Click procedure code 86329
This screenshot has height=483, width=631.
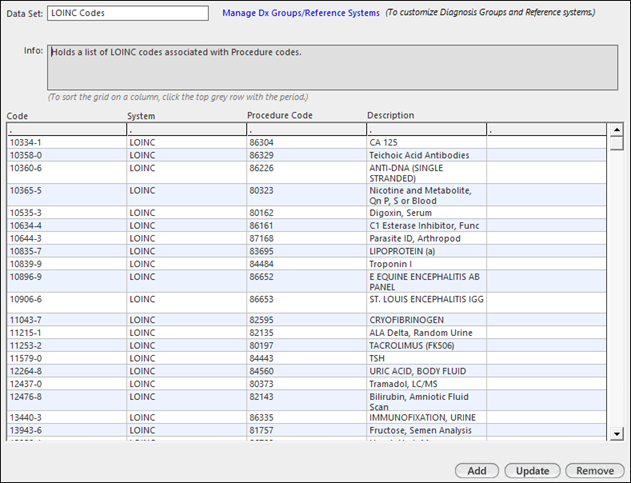[306, 155]
